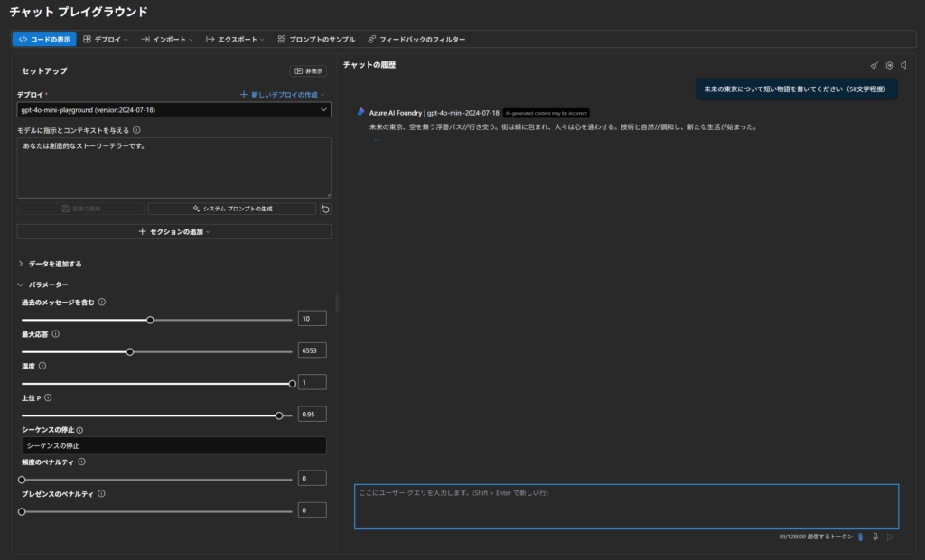925x560 pixels.
Task: Click the clear chat broom icon
Action: 874,65
